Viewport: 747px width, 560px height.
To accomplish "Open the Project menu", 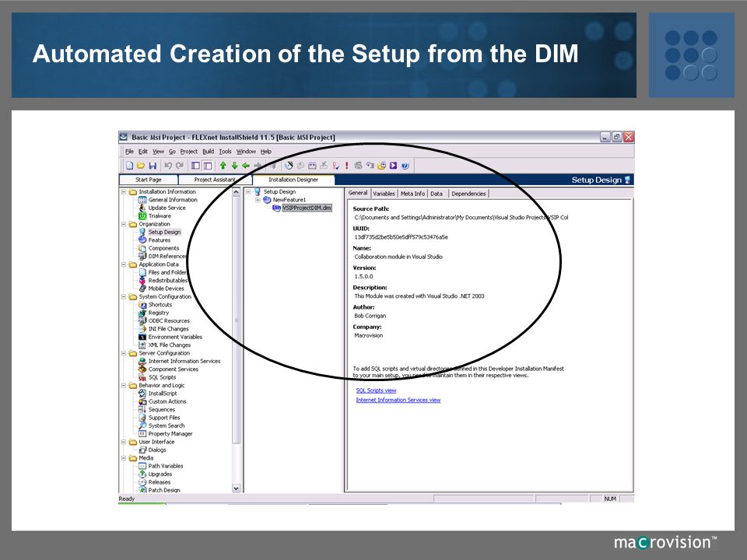I will [x=188, y=152].
